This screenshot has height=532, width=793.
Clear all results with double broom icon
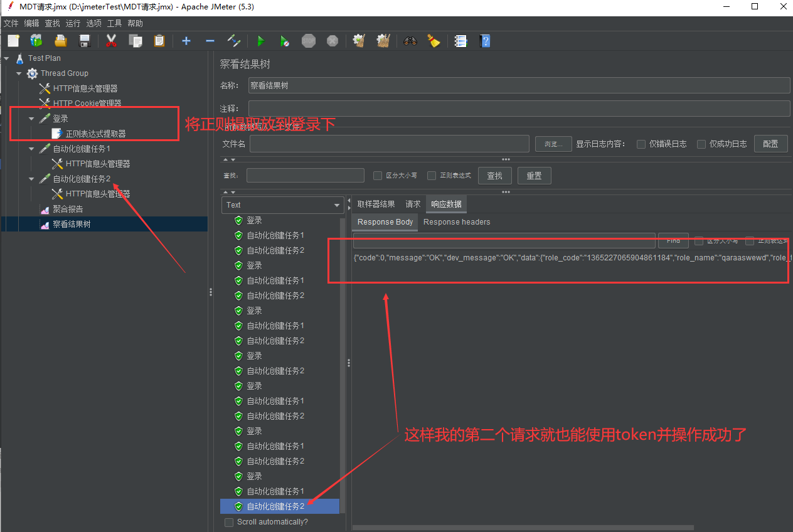point(383,41)
